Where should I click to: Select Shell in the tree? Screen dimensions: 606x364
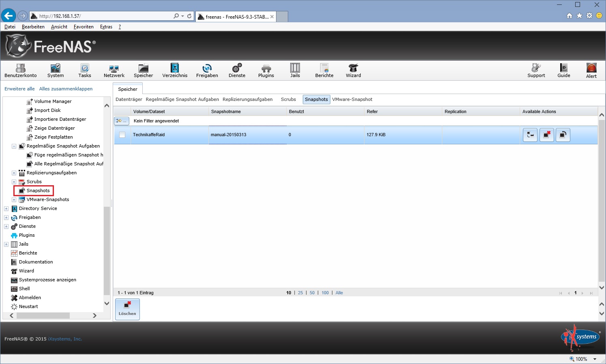click(x=24, y=289)
